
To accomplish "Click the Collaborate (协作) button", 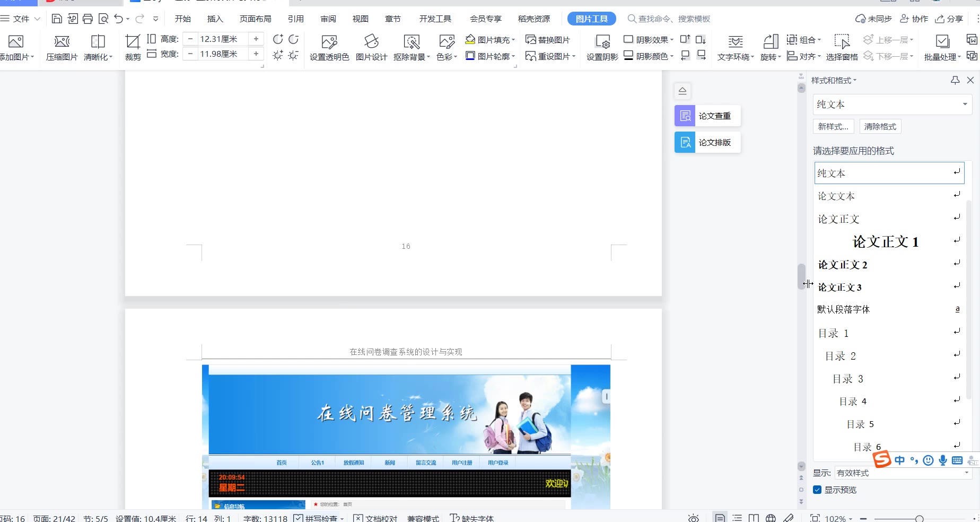I will 914,19.
